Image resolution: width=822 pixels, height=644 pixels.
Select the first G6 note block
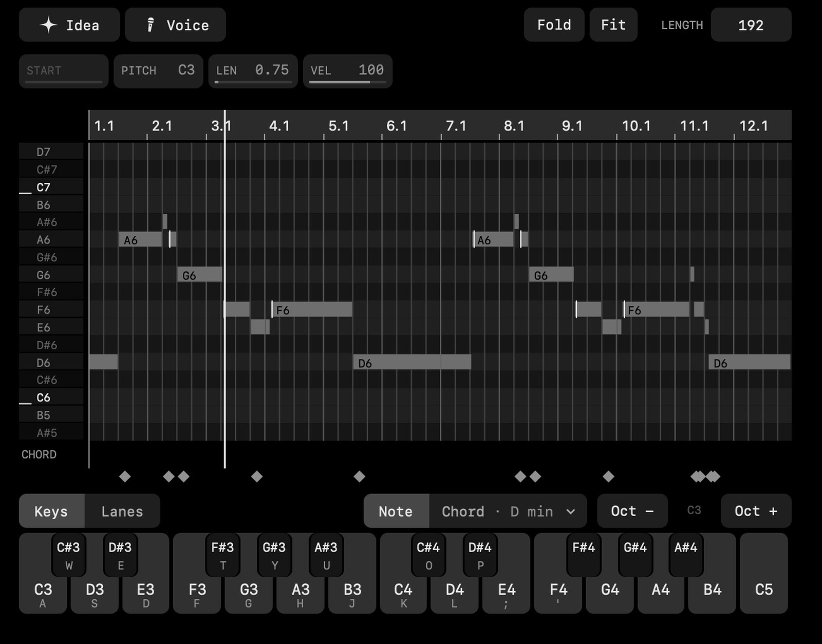click(x=200, y=274)
